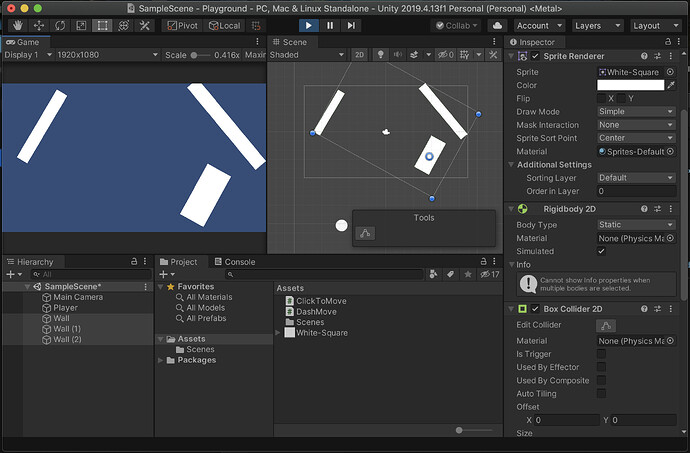Select the Main Camera in Hierarchy
Image resolution: width=690 pixels, height=453 pixels.
click(77, 297)
